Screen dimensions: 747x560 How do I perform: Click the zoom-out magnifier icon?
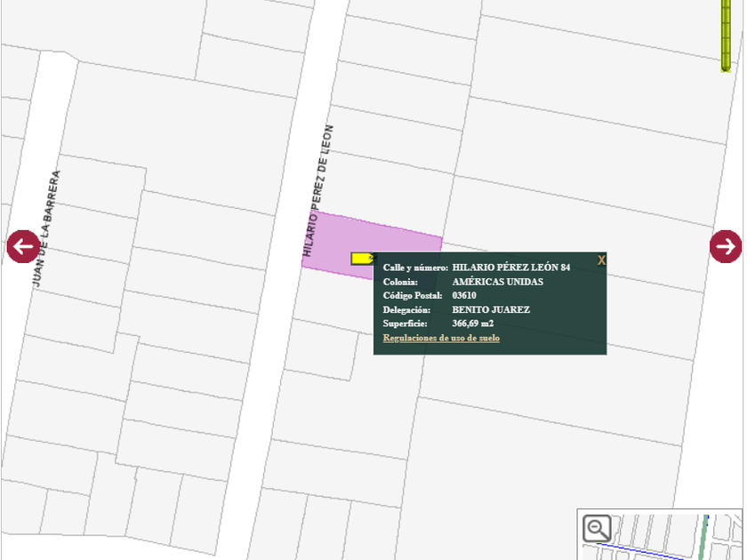tap(597, 528)
